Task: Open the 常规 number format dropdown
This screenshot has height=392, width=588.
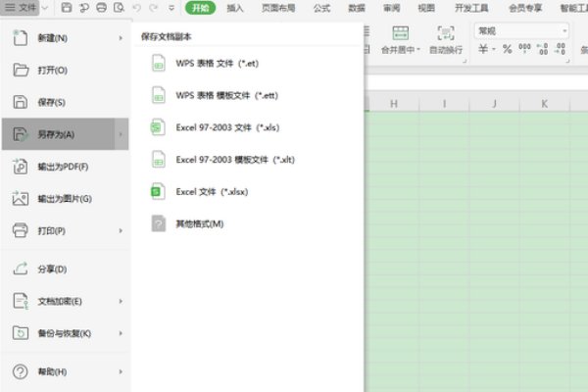Action: click(x=521, y=31)
